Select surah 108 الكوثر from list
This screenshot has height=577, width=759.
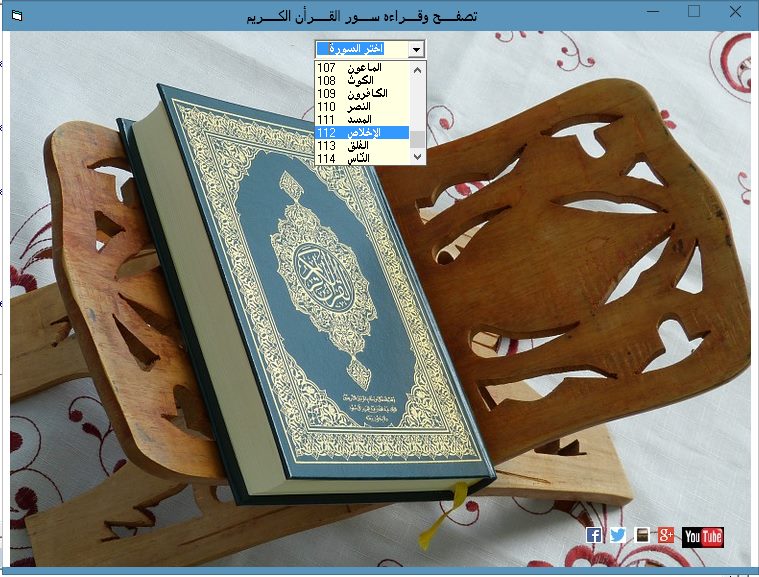coord(362,81)
